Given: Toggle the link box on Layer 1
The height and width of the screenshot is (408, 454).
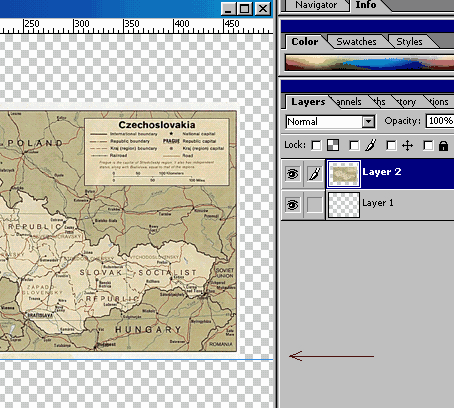Looking at the screenshot, I should [x=315, y=204].
